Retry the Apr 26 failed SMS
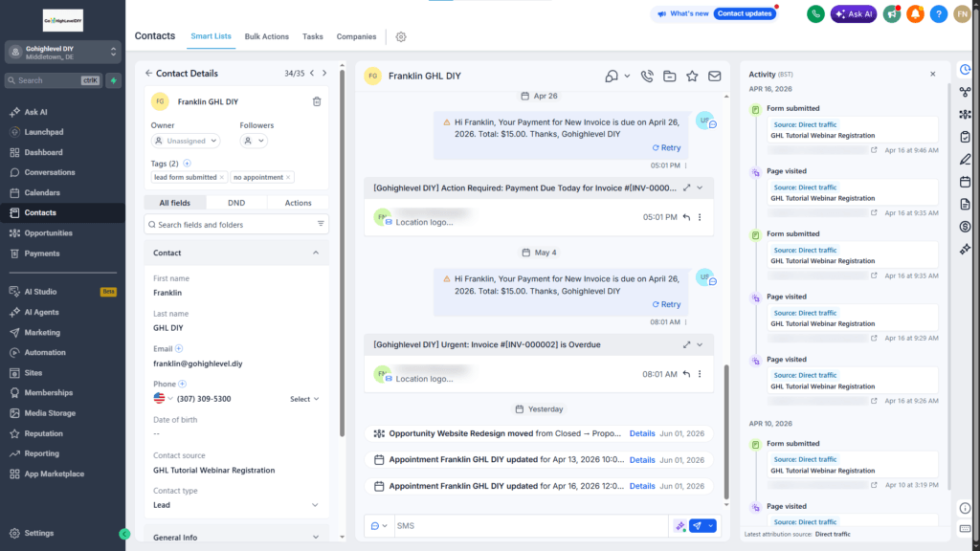Viewport: 980px width, 551px height. 666,148
